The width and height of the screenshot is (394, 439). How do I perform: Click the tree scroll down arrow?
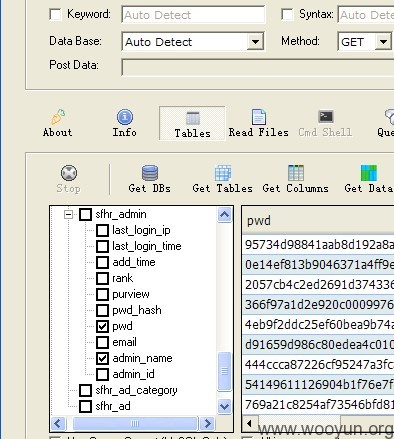pos(225,406)
